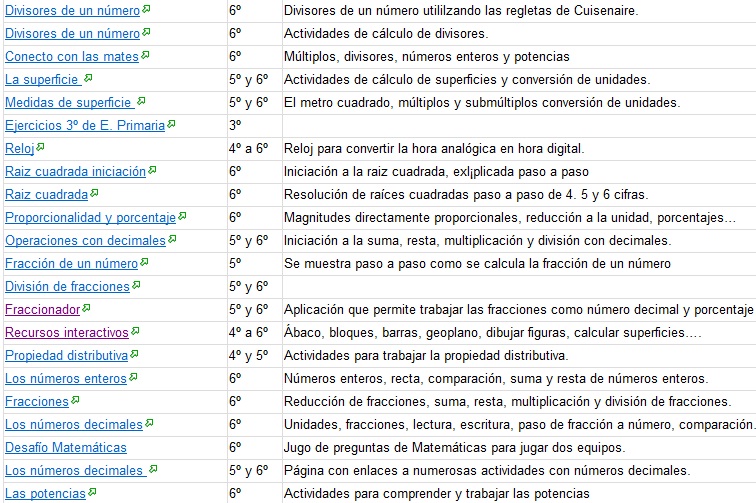756x503 pixels.
Task: Select text 'Múltiplos, divisores, números enteros y potencias'
Action: 427,57
